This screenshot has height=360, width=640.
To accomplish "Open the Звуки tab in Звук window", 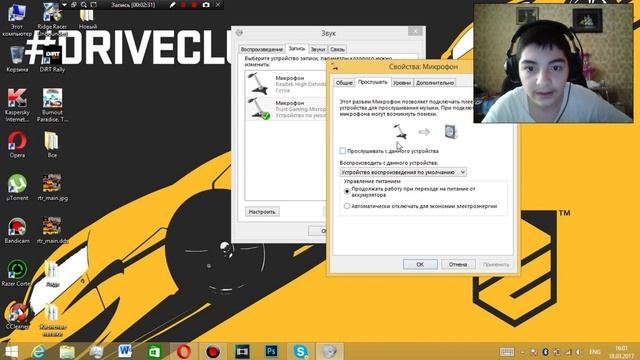I will tap(318, 49).
